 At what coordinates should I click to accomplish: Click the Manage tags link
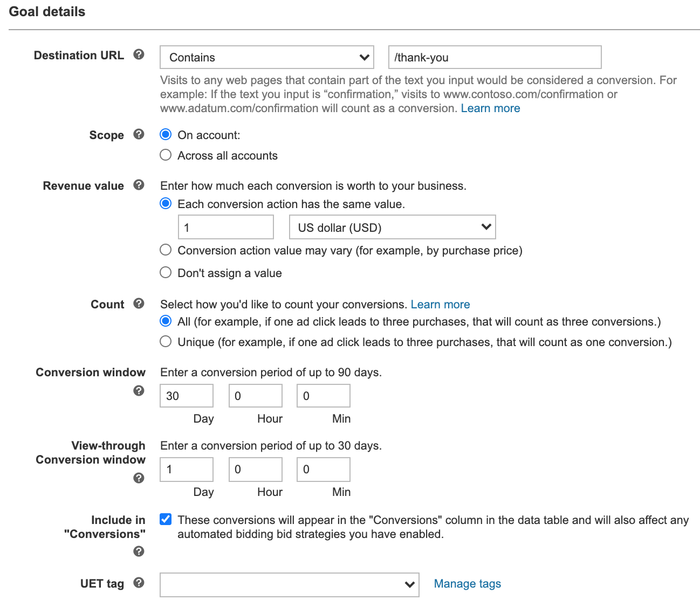pyautogui.click(x=468, y=584)
